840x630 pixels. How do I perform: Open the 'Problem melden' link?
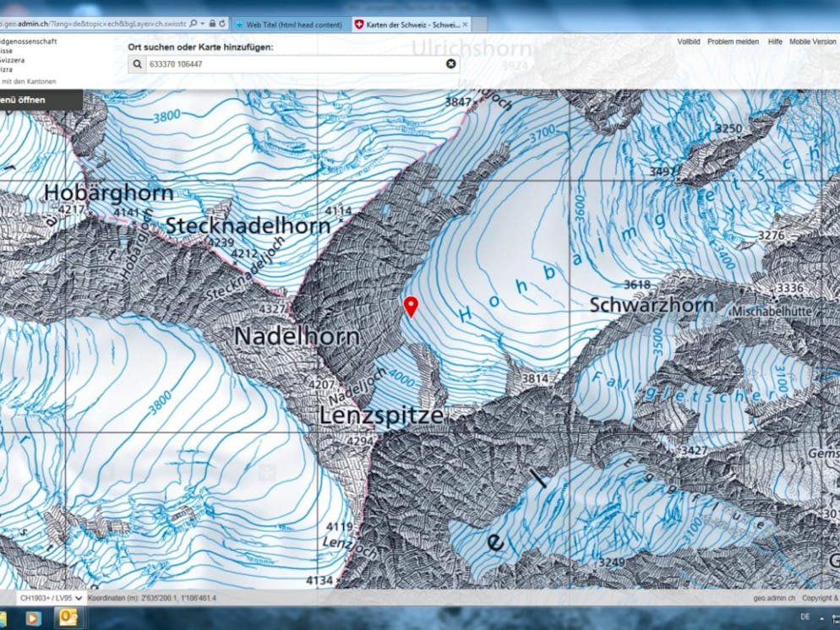733,41
